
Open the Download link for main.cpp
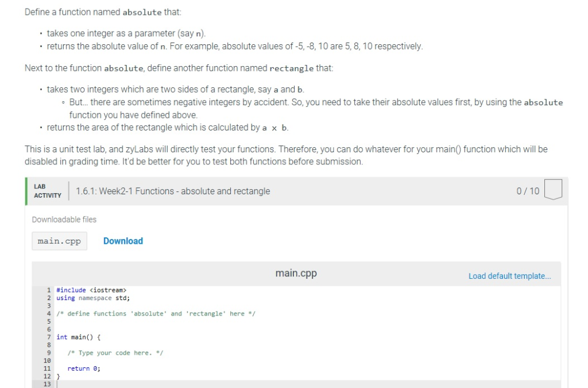[x=123, y=241]
